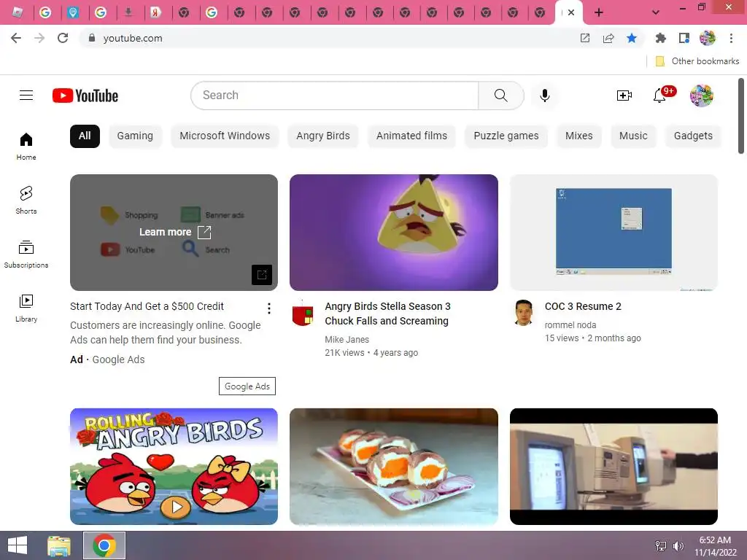This screenshot has width=747, height=560.
Task: Bookmark this page with the star icon
Action: [632, 38]
